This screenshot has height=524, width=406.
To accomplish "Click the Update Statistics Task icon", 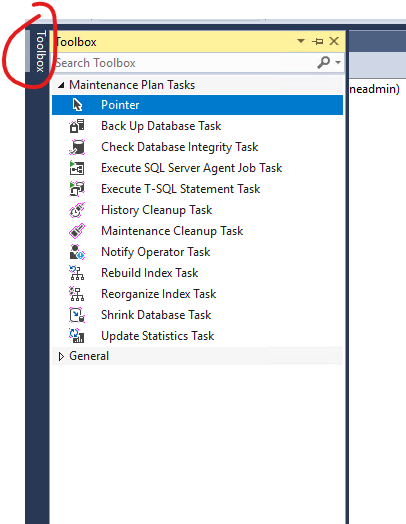I will [77, 336].
